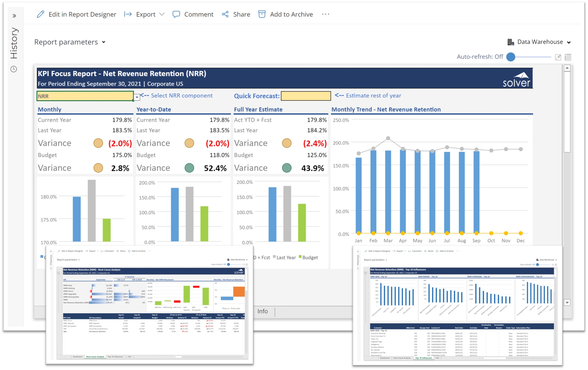The image size is (588, 370).
Task: Open the more options ellipsis menu
Action: [x=325, y=14]
